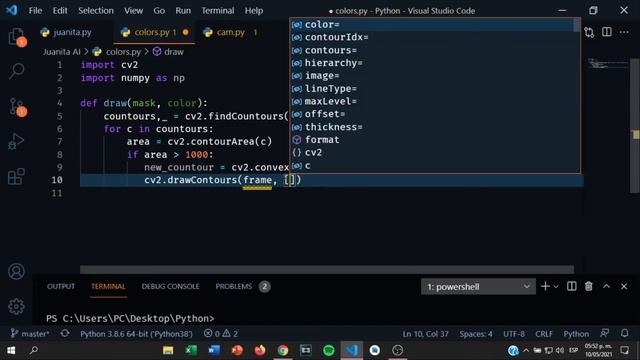Open the Extensions view
640x360 pixels.
[x=16, y=176]
